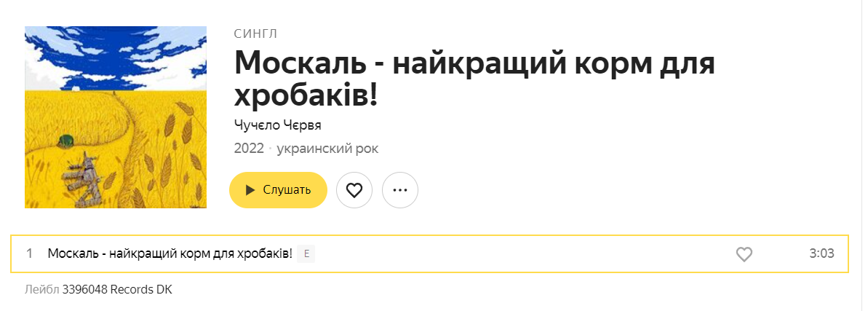Click track number 1 in the list
The image size is (868, 311).
coord(29,254)
